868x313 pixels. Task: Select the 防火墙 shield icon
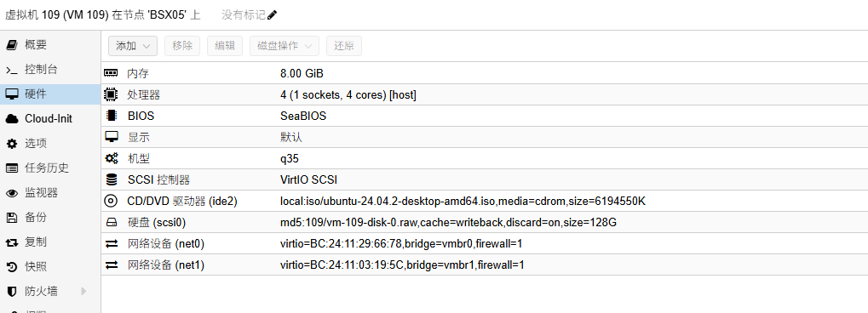coord(12,292)
